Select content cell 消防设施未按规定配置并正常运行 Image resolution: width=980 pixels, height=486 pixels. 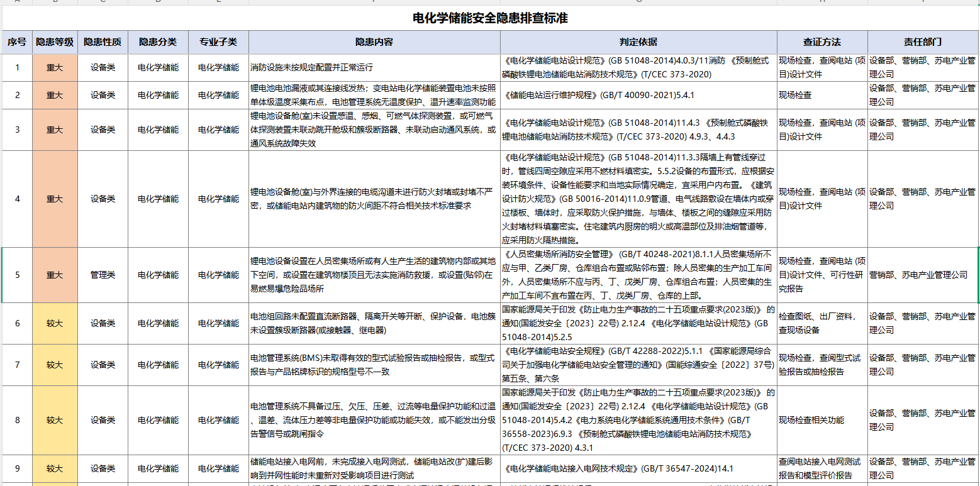(374, 67)
